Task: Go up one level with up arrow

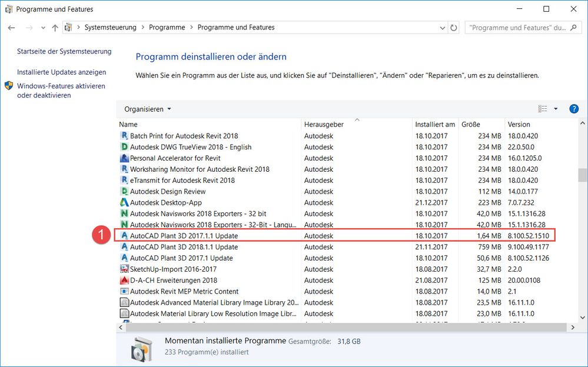Action: 55,28
